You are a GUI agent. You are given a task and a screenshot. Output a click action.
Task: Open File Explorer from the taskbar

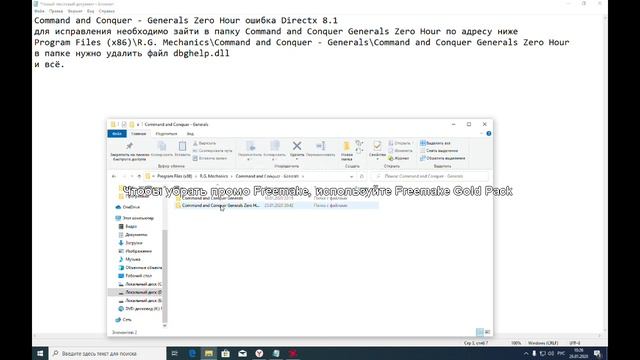coord(209,353)
